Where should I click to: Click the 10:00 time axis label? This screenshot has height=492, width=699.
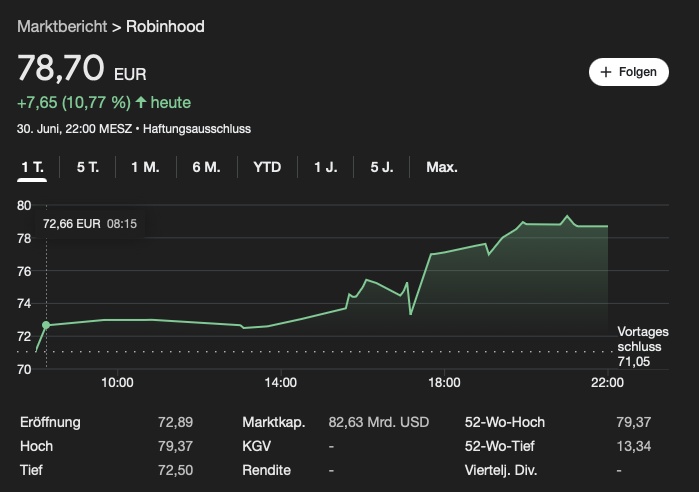(x=117, y=382)
